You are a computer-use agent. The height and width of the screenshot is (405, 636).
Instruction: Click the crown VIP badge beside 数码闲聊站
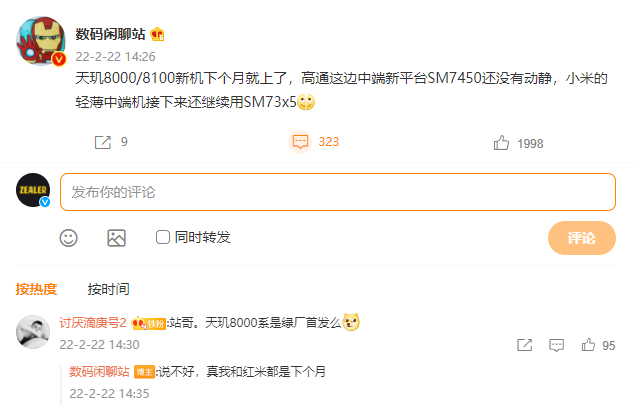[157, 34]
